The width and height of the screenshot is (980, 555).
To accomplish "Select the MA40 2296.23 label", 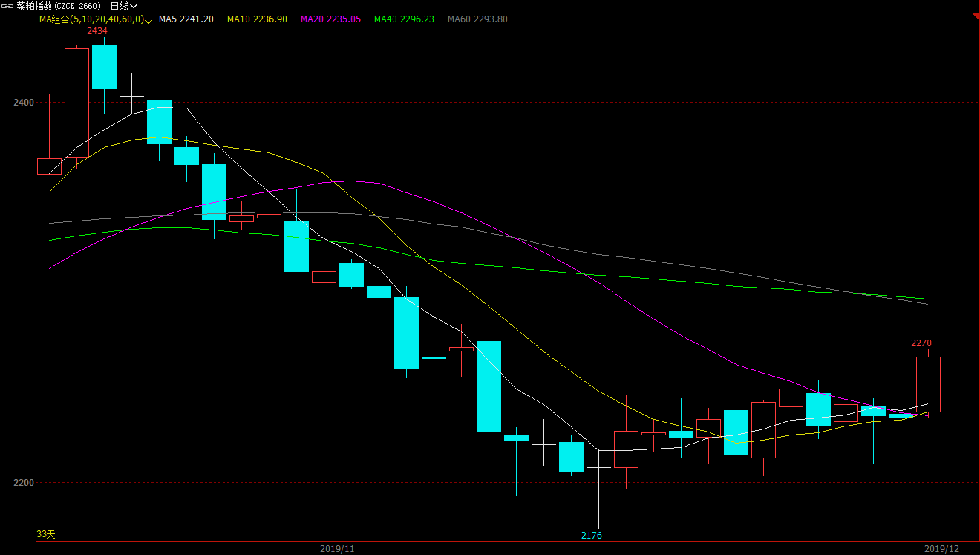I will click(x=404, y=19).
